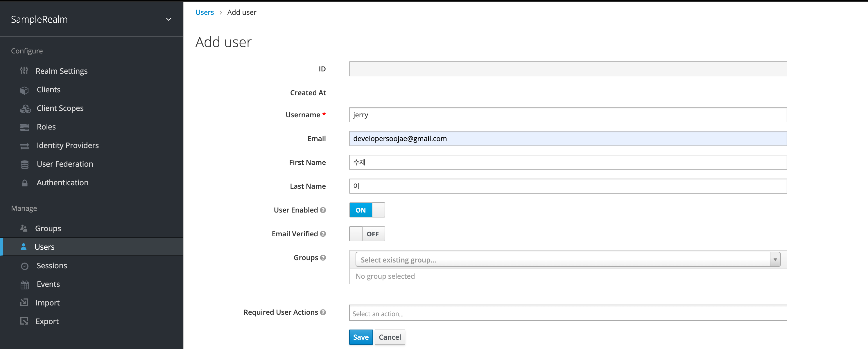The width and height of the screenshot is (868, 349).
Task: Click the Realm Settings sliders icon
Action: (x=24, y=71)
